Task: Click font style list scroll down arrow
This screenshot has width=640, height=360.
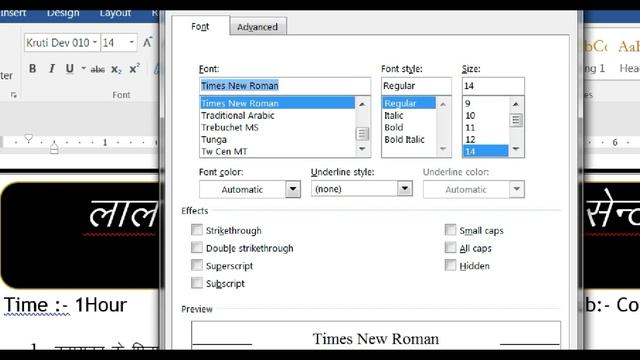Action: [443, 149]
